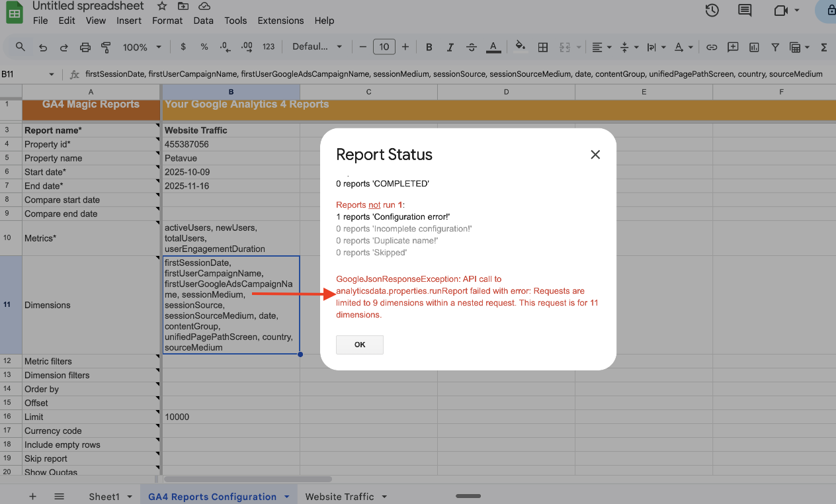Open the comments panel icon
The height and width of the screenshot is (504, 836).
[x=745, y=10]
